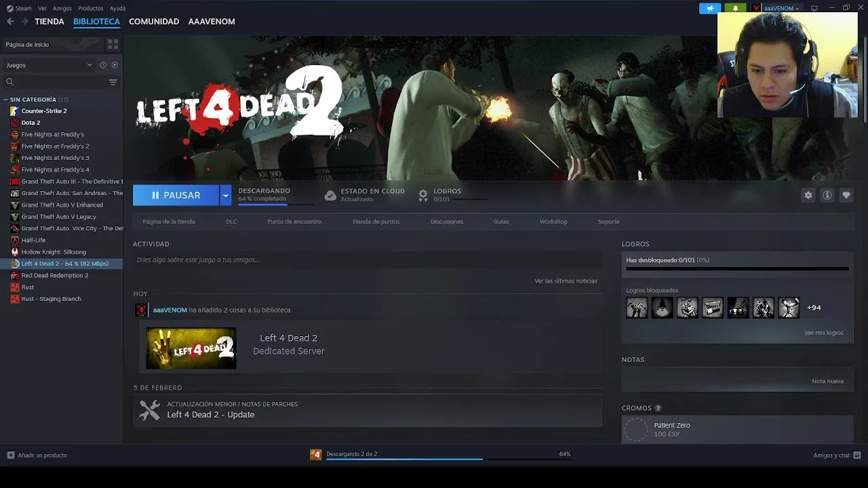Viewport: 868px width, 488px height.
Task: Open the Ayuda menu
Action: (117, 8)
